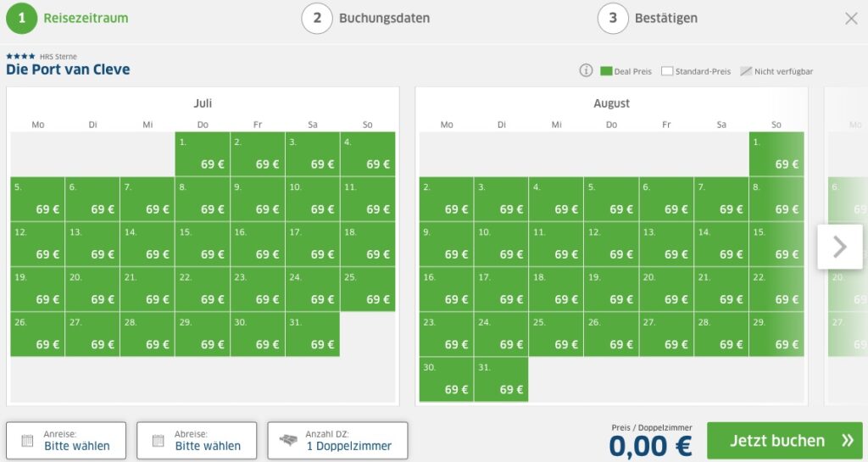Show the next month with the right arrow

coord(840,247)
